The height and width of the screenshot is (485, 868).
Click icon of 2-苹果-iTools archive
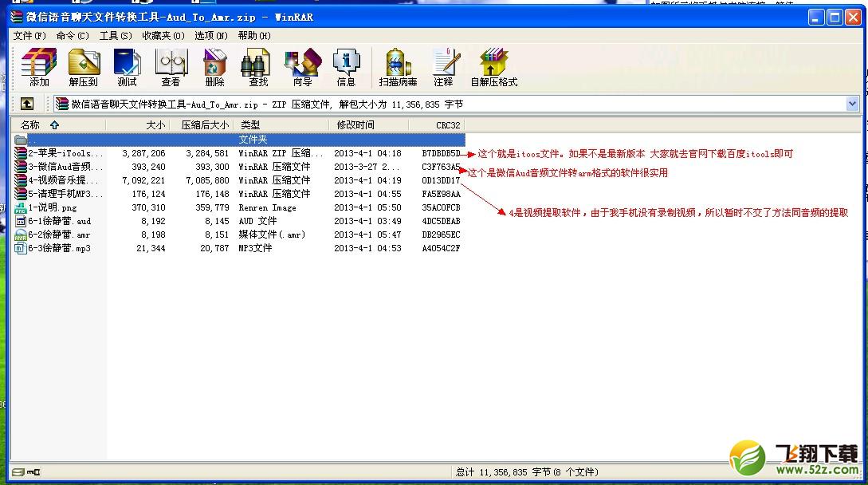click(x=21, y=153)
